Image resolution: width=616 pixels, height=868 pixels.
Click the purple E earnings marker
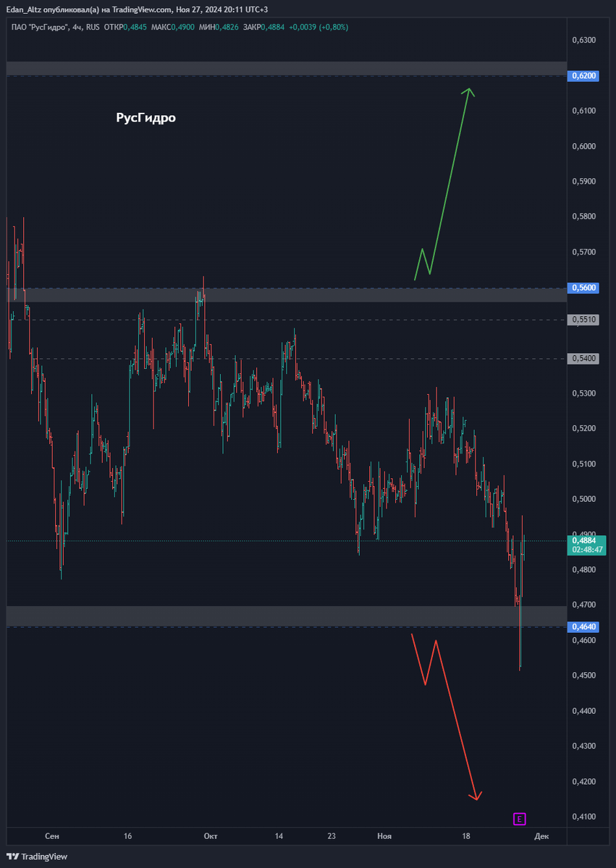click(519, 820)
